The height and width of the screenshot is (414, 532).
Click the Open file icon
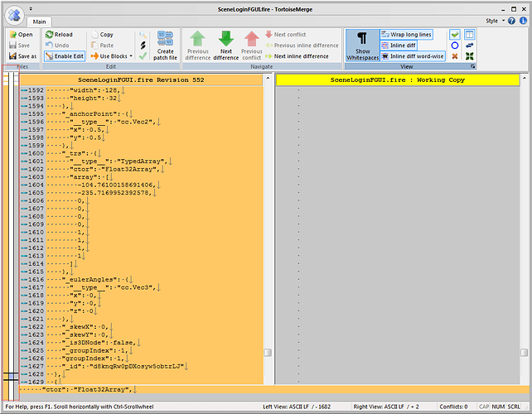click(x=12, y=35)
